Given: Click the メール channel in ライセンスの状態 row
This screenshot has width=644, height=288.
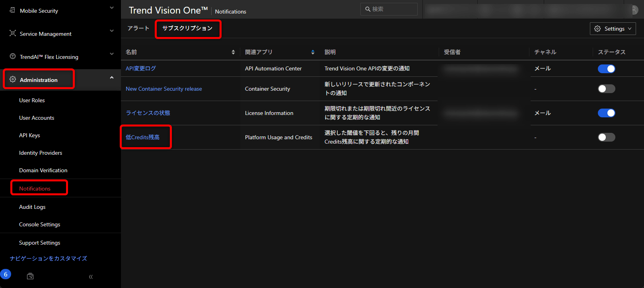Looking at the screenshot, I should tap(543, 113).
